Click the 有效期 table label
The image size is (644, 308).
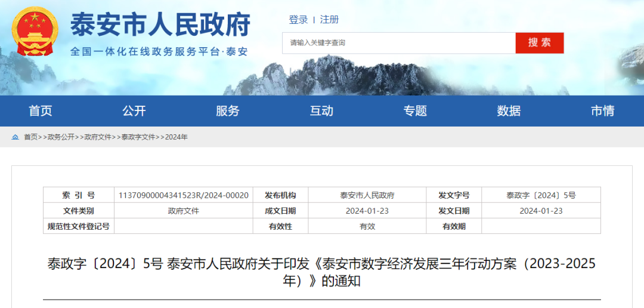pos(454,226)
